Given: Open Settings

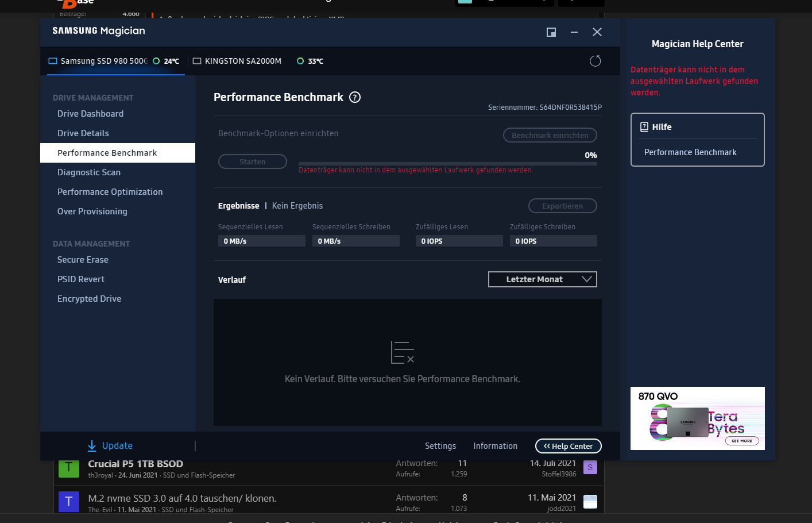Looking at the screenshot, I should click(x=440, y=446).
